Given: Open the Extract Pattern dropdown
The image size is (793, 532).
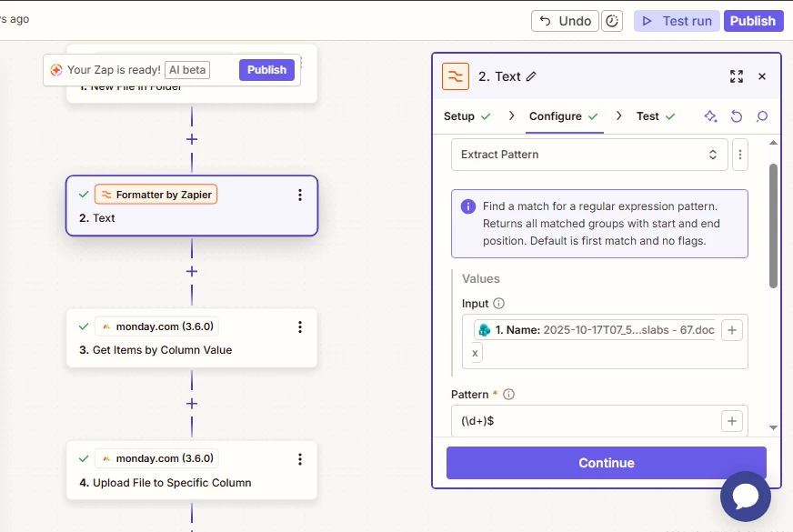Looking at the screenshot, I should 589,155.
